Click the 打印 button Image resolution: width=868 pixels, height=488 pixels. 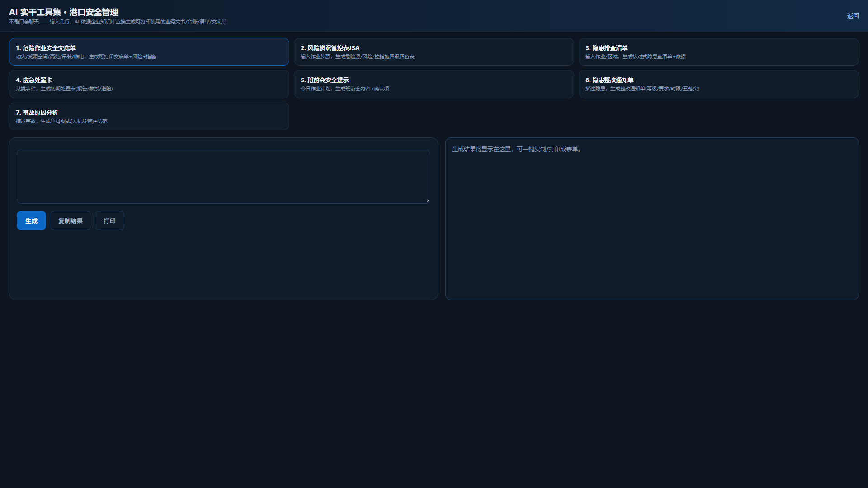click(109, 221)
